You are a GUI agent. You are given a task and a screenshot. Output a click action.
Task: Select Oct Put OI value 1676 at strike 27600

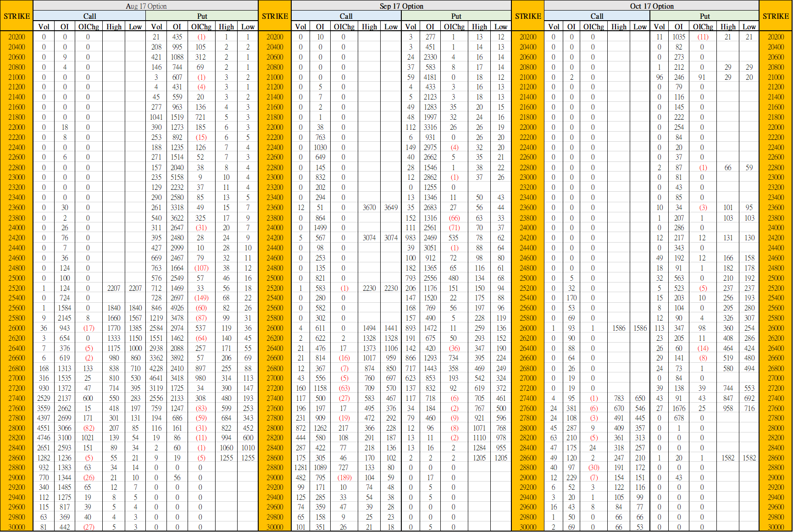[679, 408]
